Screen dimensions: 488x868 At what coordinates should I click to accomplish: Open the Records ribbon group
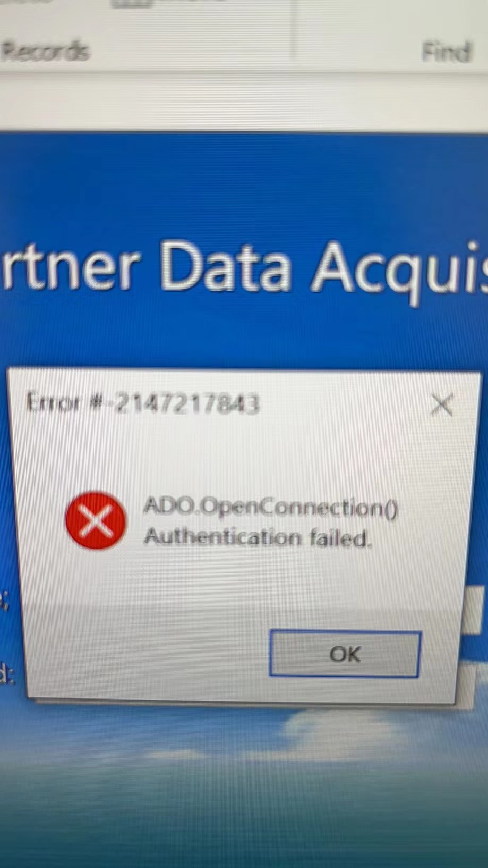point(45,52)
